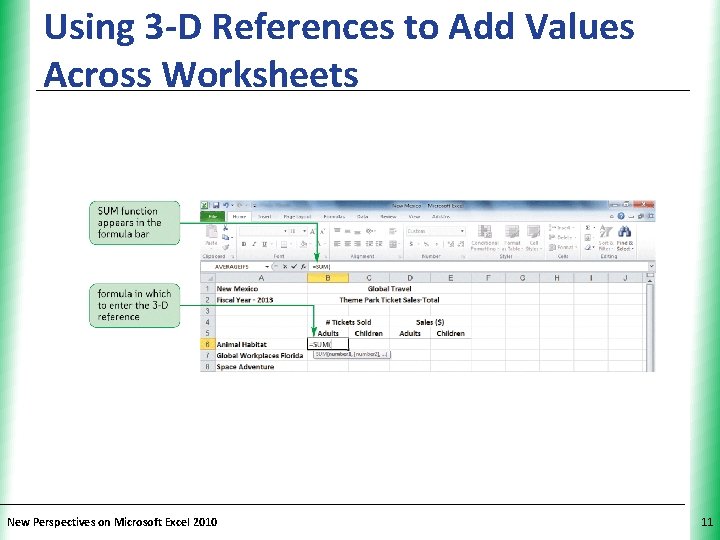The image size is (720, 540).
Task: Open Format as Table gallery
Action: (x=512, y=238)
